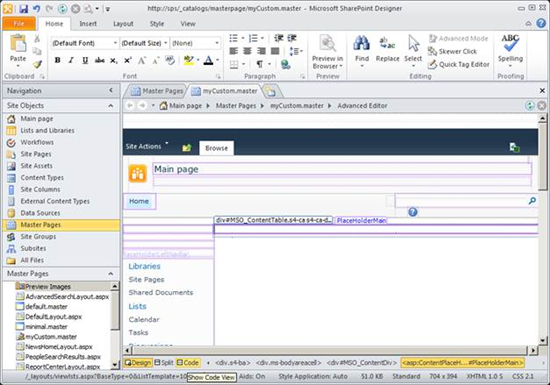Screen dimensions: 550x385
Task: Open Quick Tag Editor
Action: pyautogui.click(x=459, y=65)
